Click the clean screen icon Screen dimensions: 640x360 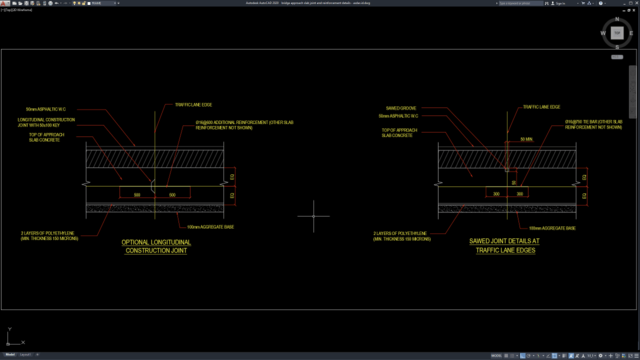tap(631, 356)
